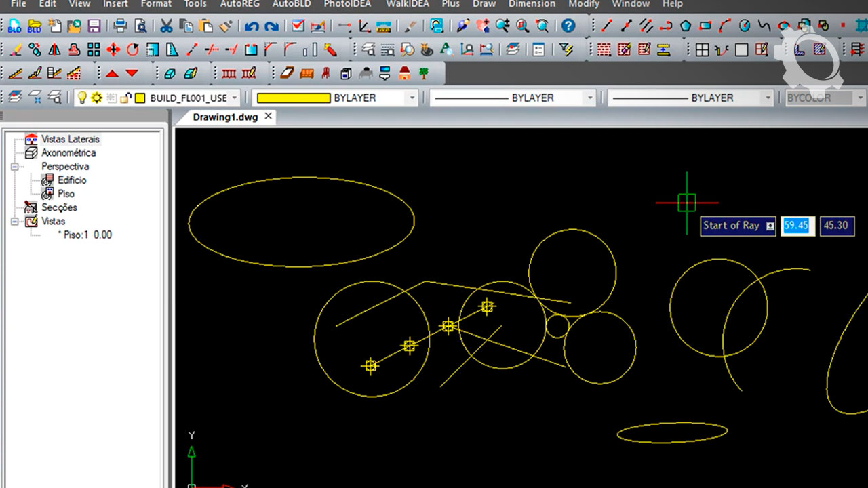The image size is (868, 488).
Task: Click the Undo arrow icon
Action: [x=252, y=26]
